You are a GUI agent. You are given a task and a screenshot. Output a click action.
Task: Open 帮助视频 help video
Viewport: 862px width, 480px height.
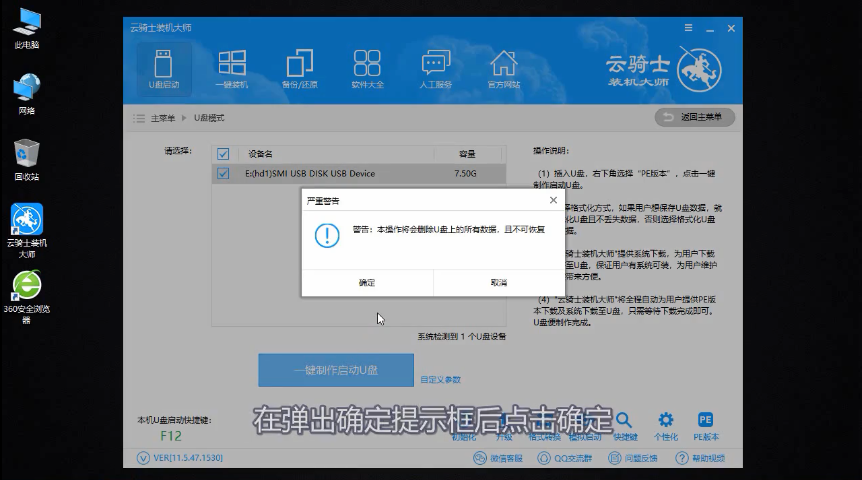700,458
